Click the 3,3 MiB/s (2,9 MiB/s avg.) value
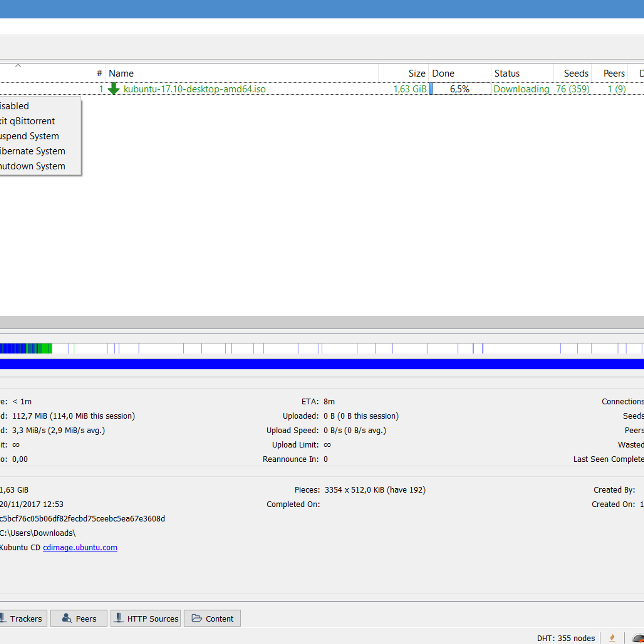 (x=58, y=430)
